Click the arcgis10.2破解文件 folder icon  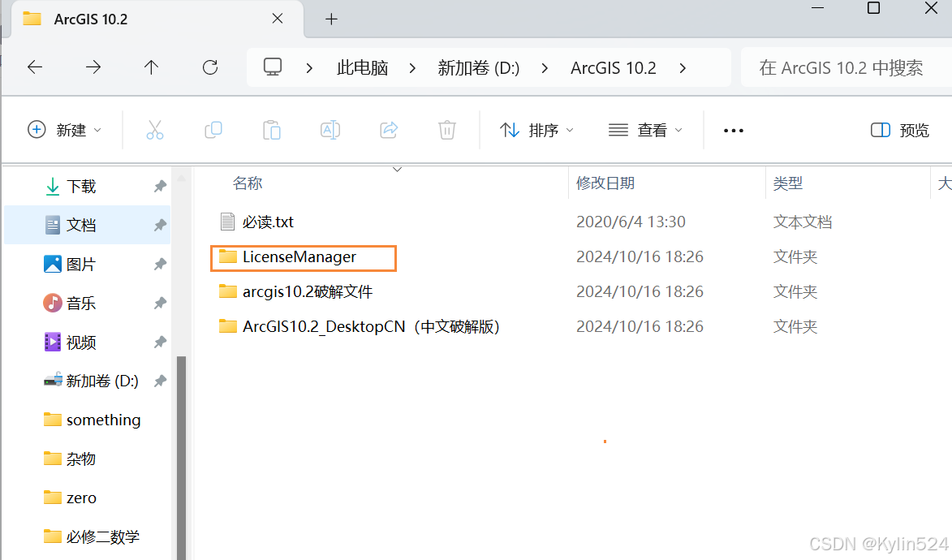click(228, 291)
